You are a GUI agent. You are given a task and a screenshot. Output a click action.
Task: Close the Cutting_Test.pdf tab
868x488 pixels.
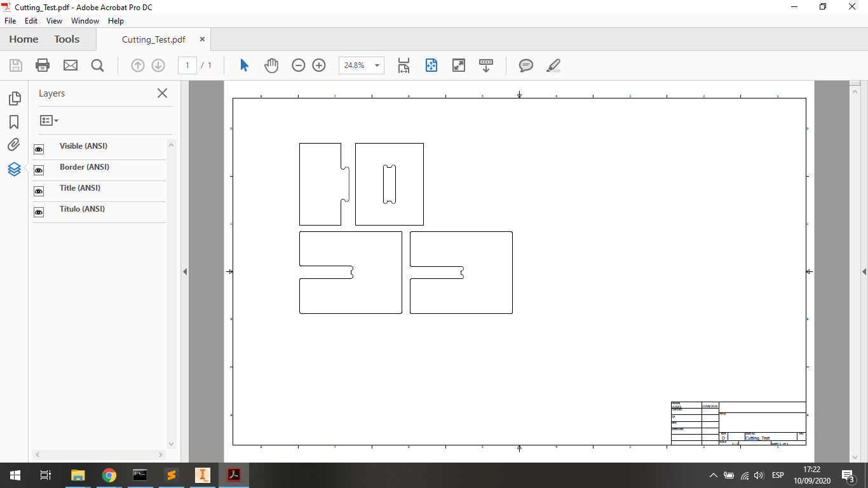coord(202,39)
